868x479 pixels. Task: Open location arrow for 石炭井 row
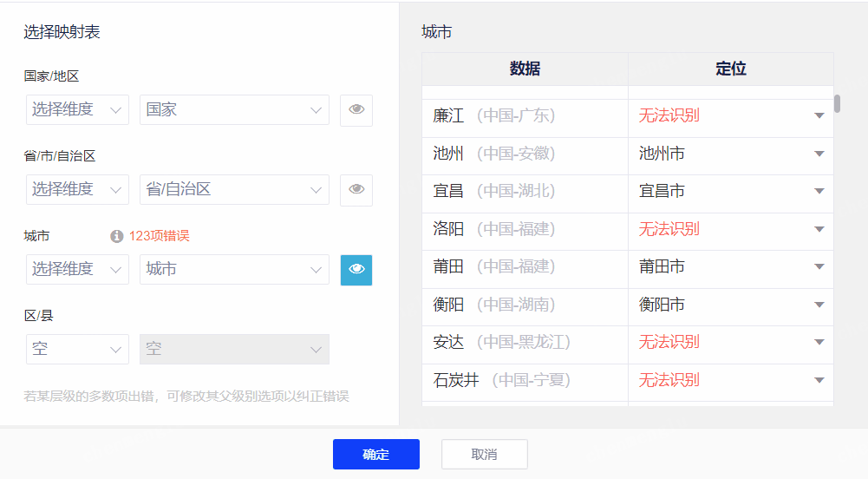click(x=819, y=381)
